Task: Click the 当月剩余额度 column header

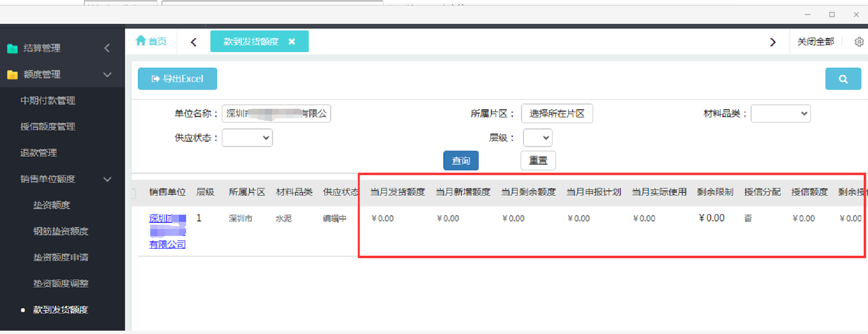Action: 528,192
